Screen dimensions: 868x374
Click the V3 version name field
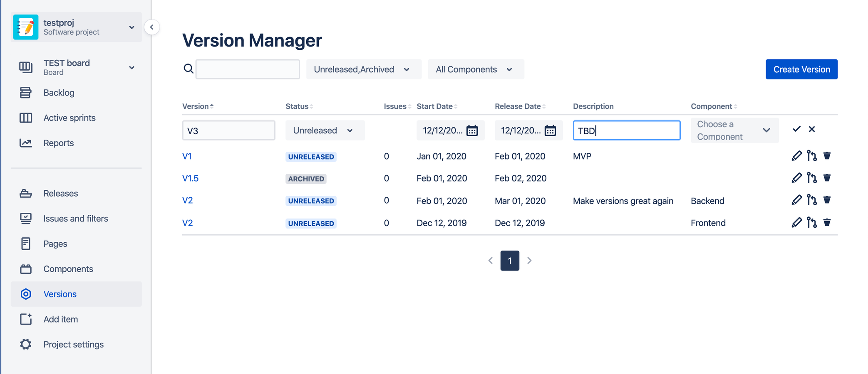click(228, 130)
